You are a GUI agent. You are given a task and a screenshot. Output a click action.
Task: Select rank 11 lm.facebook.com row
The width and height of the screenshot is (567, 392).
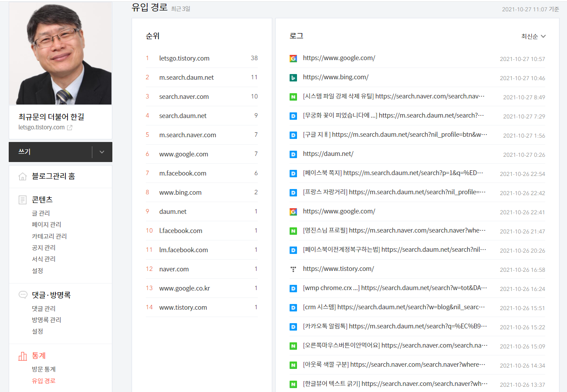pos(202,250)
